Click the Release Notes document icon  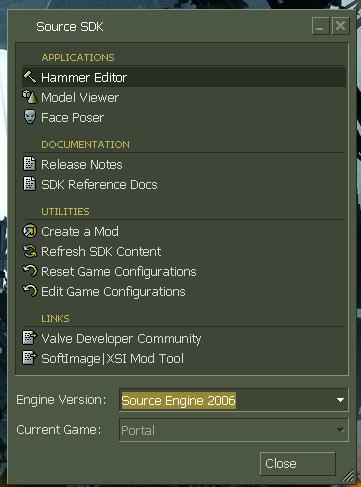point(29,164)
